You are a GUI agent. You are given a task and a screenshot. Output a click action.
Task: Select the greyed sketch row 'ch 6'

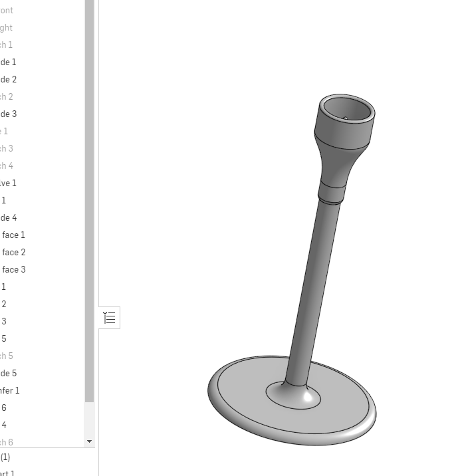(42, 442)
